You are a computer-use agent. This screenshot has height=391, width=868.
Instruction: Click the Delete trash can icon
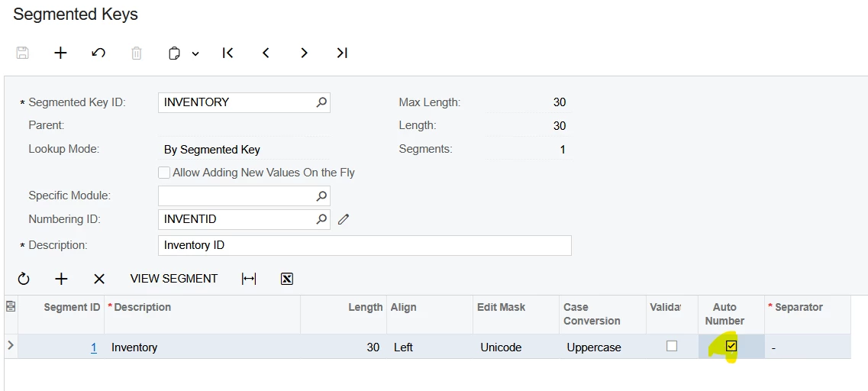[137, 53]
